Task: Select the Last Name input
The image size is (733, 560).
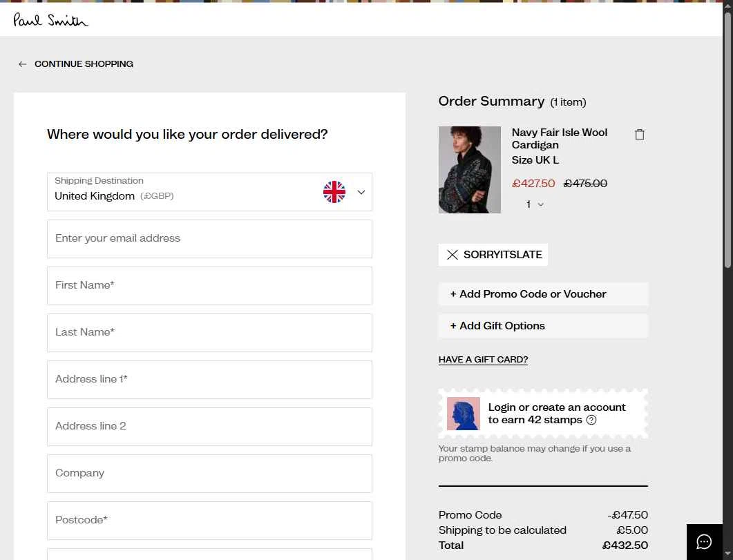Action: 209,333
